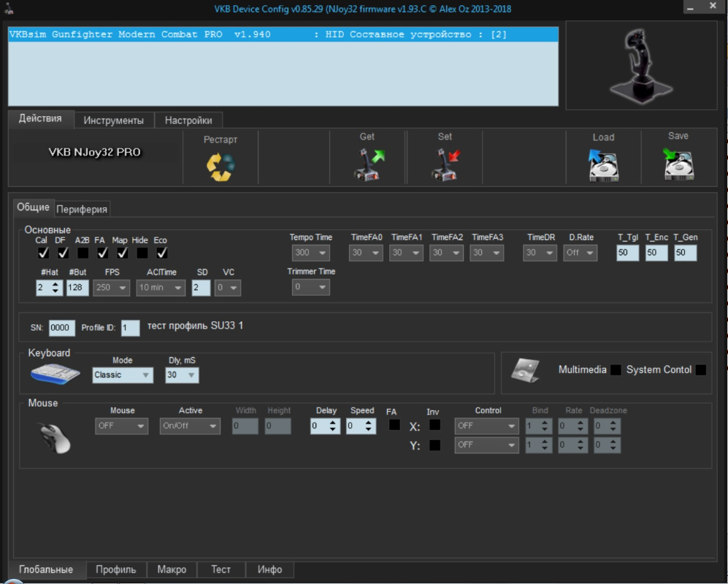
Task: Click the Рестарт recycle icon
Action: (x=221, y=166)
